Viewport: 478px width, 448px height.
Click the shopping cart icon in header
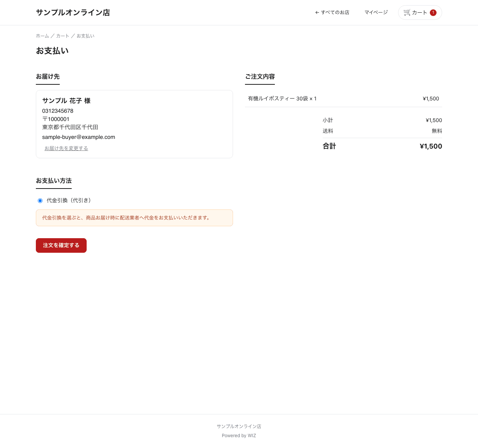coord(407,12)
